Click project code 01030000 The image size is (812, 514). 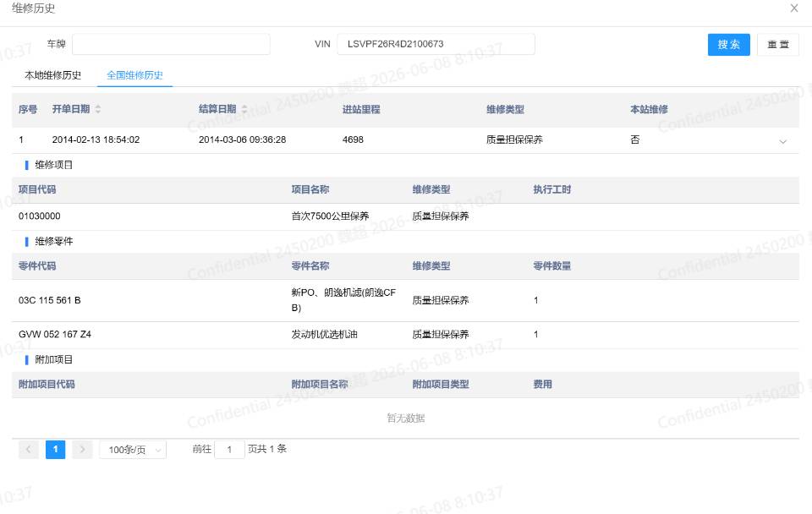(40, 216)
